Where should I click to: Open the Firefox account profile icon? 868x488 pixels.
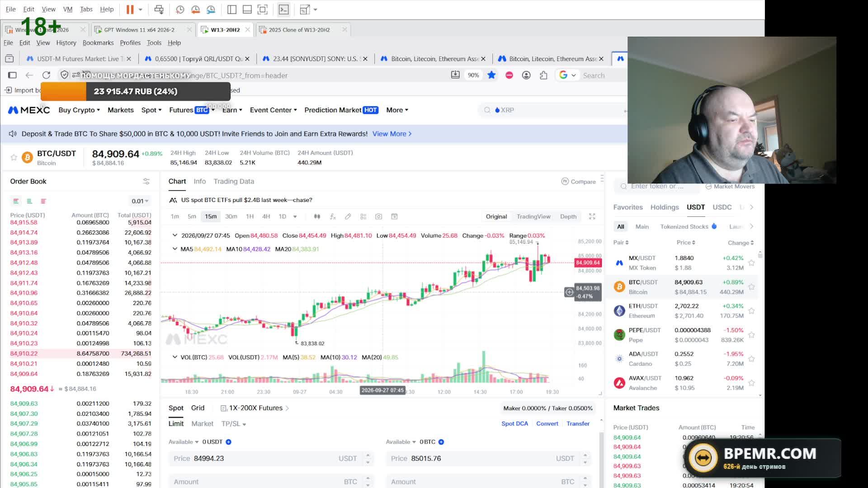tap(526, 75)
